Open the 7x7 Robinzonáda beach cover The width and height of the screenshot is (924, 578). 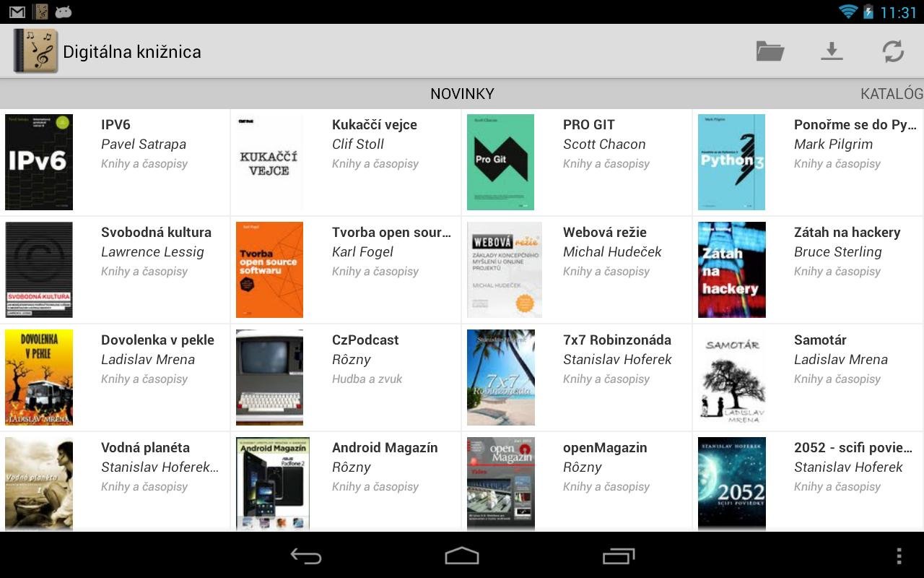coord(500,377)
